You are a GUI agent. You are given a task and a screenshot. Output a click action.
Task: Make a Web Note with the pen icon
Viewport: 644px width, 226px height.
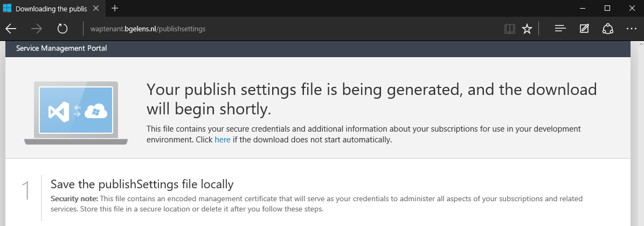584,29
